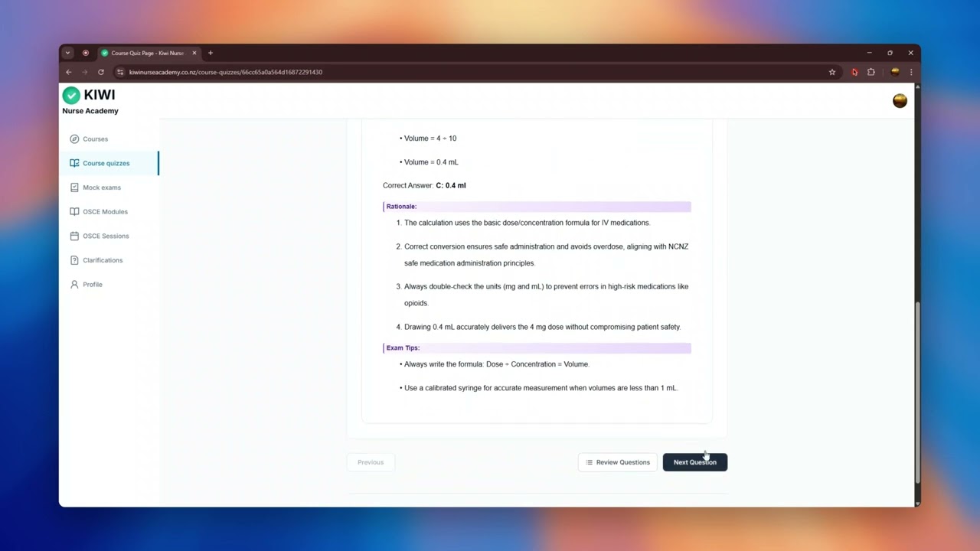
Task: Open Mock exams section
Action: coord(101,187)
